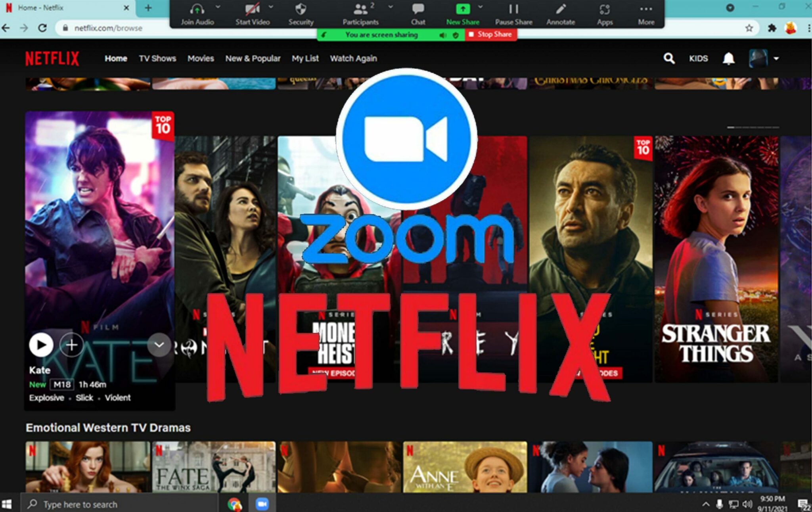Open the Windows Start menu
The width and height of the screenshot is (812, 512).
coord(7,504)
